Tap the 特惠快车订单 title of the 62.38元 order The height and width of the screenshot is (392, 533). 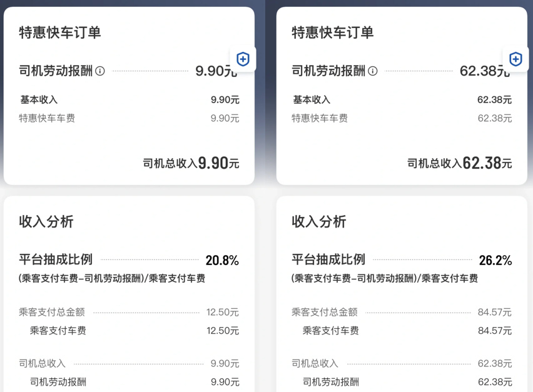[x=333, y=33]
